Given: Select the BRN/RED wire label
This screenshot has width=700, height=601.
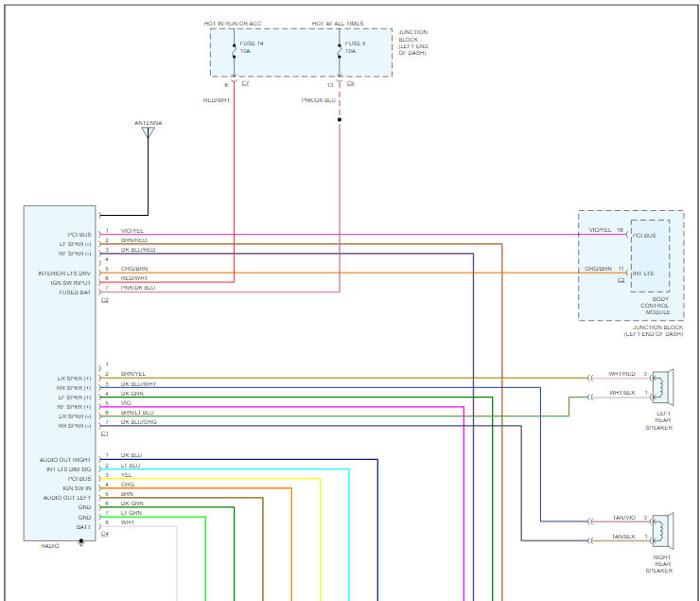Looking at the screenshot, I should click(134, 240).
